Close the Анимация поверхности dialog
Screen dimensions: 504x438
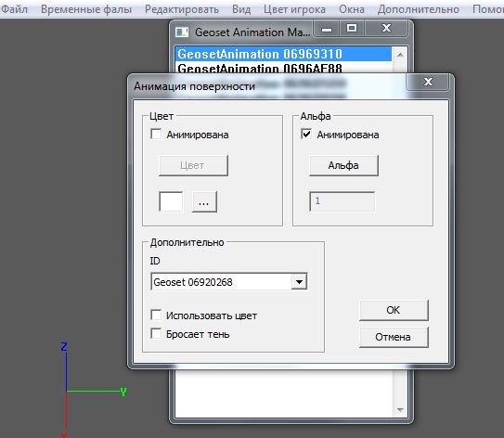(x=428, y=82)
